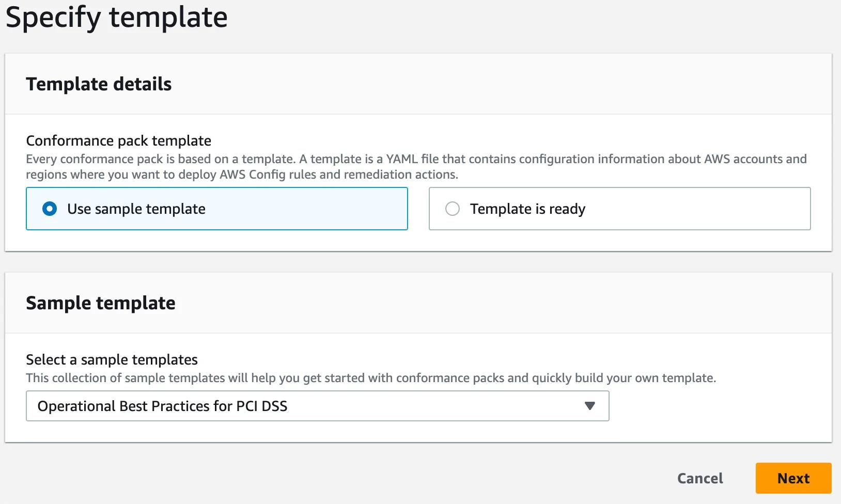
Task: Click the description starting This collection of sample
Action: (x=371, y=378)
